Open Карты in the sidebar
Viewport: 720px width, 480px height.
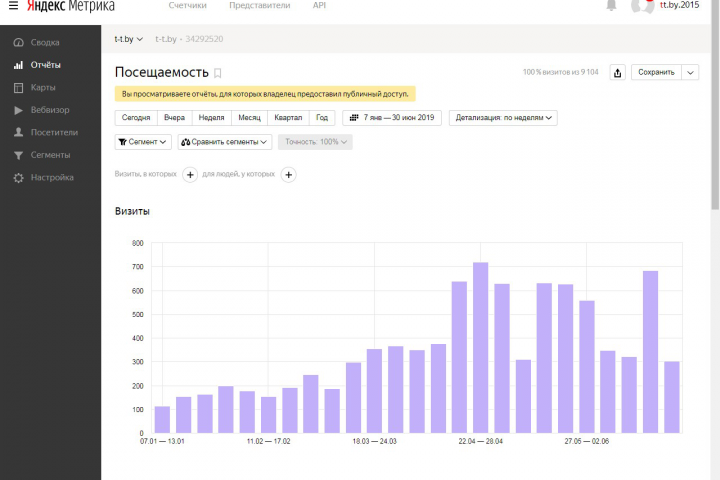(43, 87)
